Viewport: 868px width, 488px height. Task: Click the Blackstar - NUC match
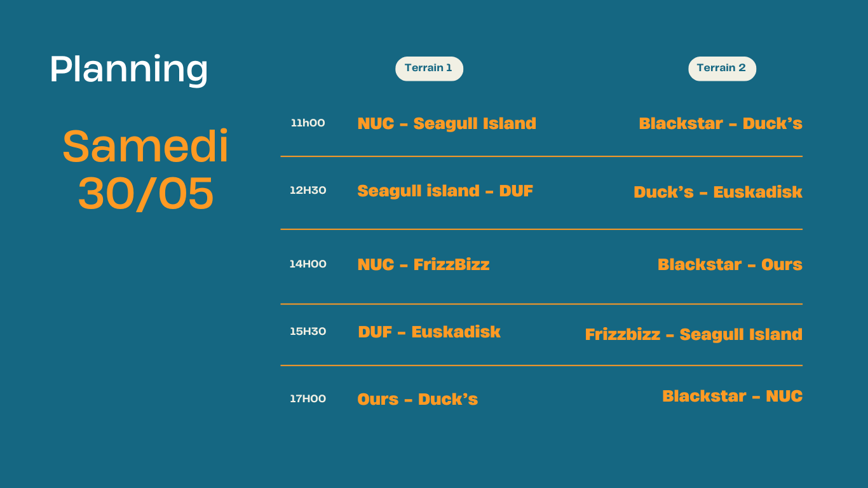point(732,396)
